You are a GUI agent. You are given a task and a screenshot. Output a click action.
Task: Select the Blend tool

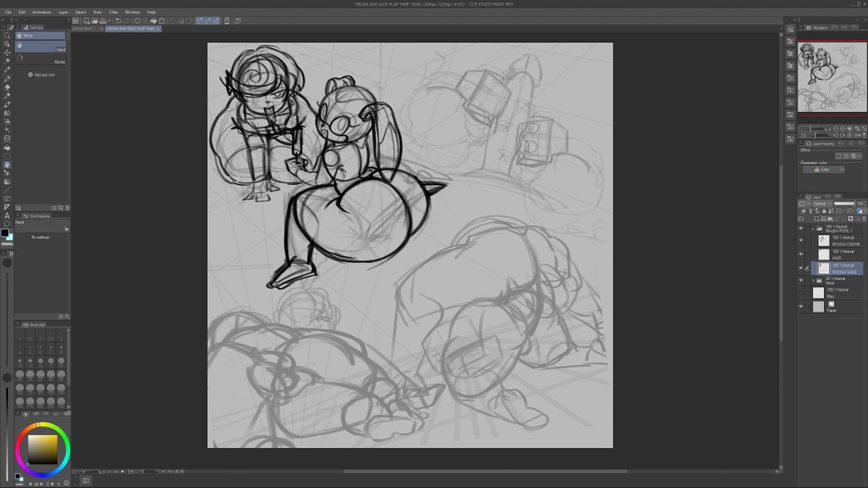point(7,113)
